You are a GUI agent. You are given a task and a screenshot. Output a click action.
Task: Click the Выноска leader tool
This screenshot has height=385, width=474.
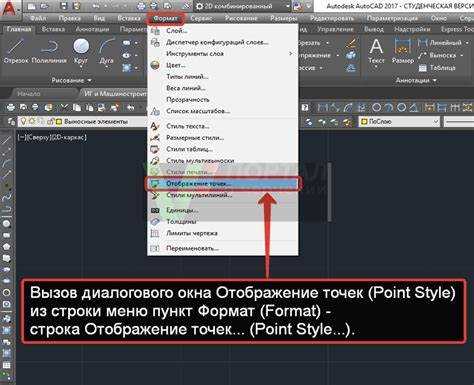tap(437, 55)
